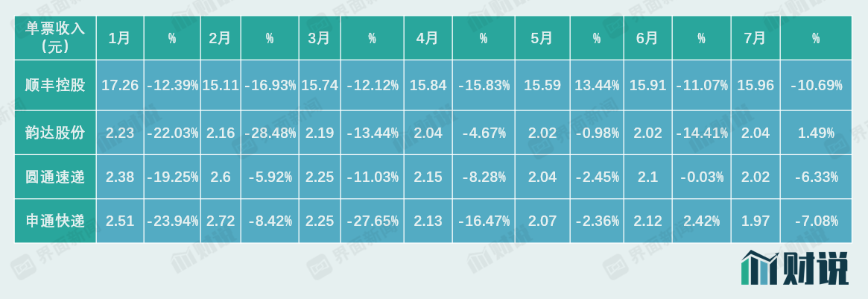Click the 1月 column header

tap(120, 38)
